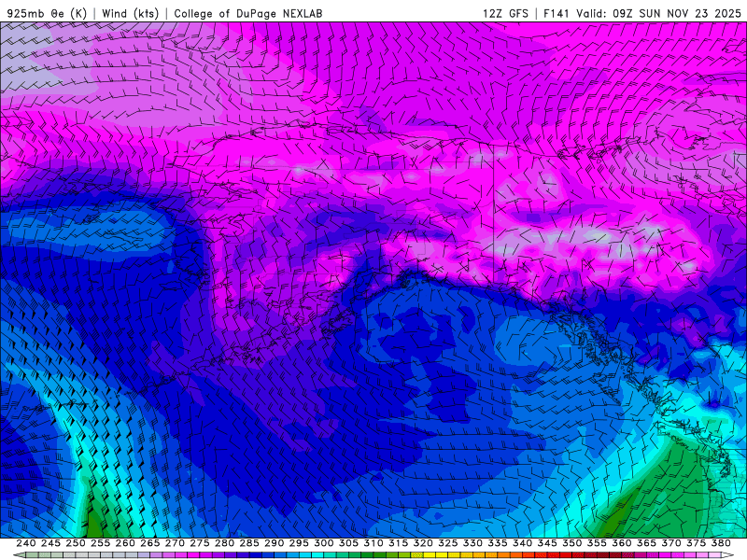Click the 360 value on the color legend
747x560 pixels.
pos(622,543)
